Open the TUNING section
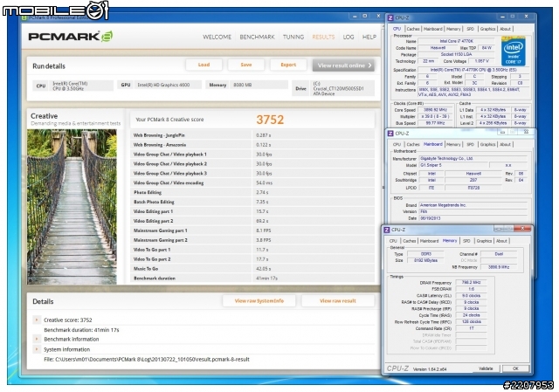This screenshot has width=559, height=392. [293, 37]
